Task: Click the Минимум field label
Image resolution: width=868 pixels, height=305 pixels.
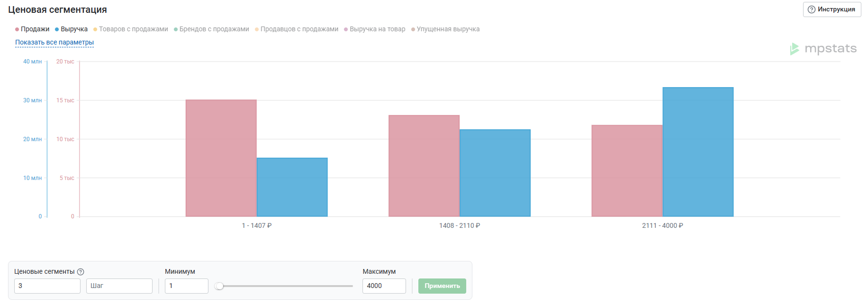Action: (x=180, y=272)
